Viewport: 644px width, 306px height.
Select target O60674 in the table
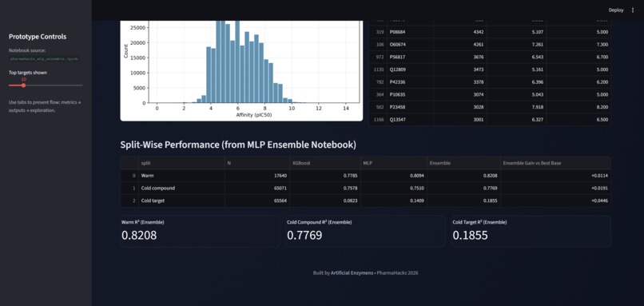[410, 45]
